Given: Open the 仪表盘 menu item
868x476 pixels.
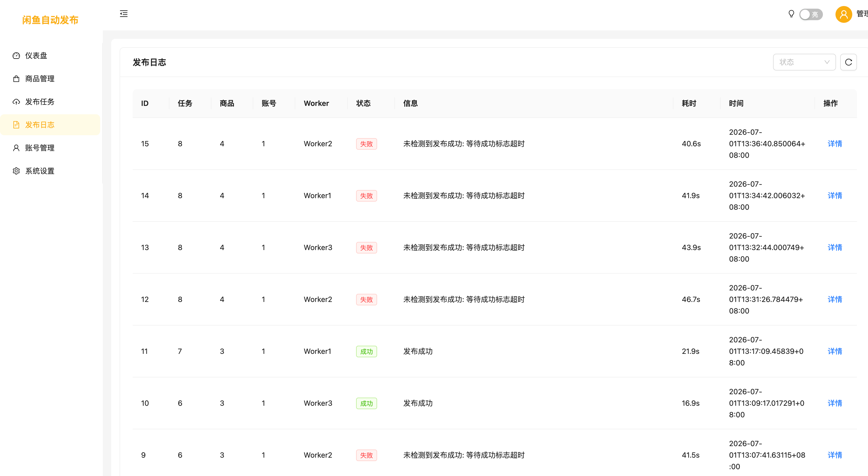Looking at the screenshot, I should pyautogui.click(x=51, y=56).
